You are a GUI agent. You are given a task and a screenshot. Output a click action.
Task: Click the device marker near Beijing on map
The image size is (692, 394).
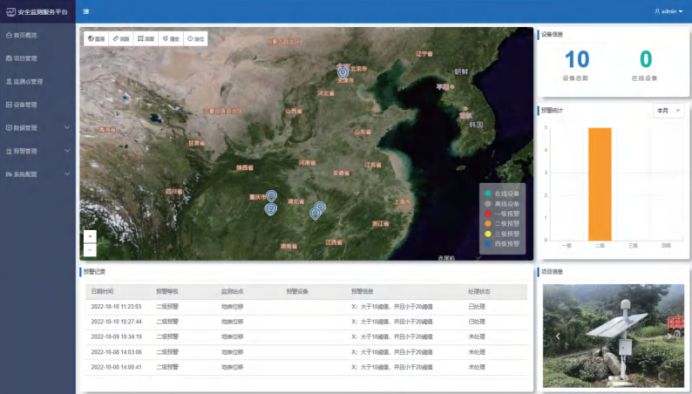pos(343,71)
